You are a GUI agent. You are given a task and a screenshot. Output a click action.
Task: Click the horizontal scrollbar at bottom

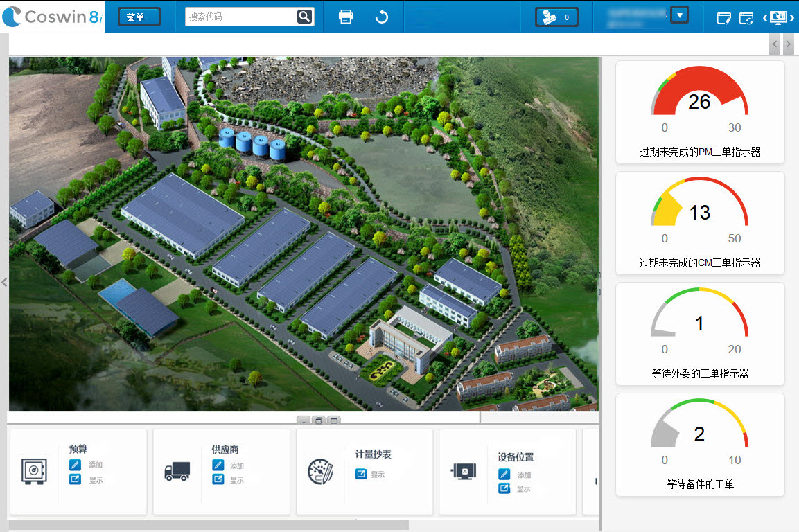208,525
